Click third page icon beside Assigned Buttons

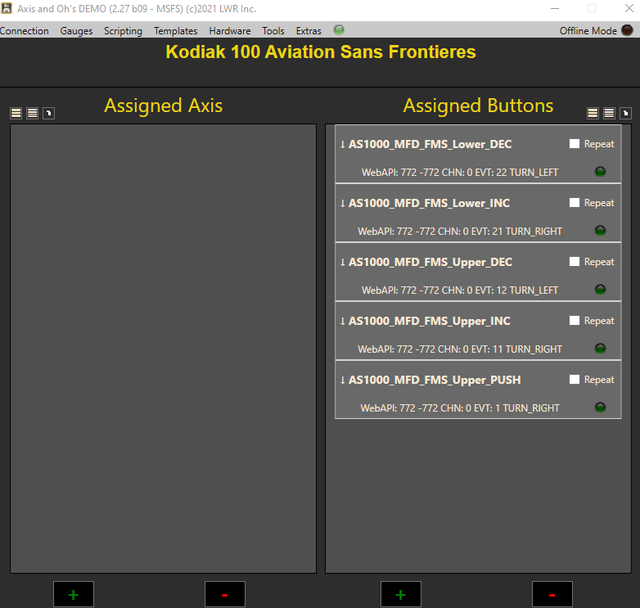click(x=625, y=113)
